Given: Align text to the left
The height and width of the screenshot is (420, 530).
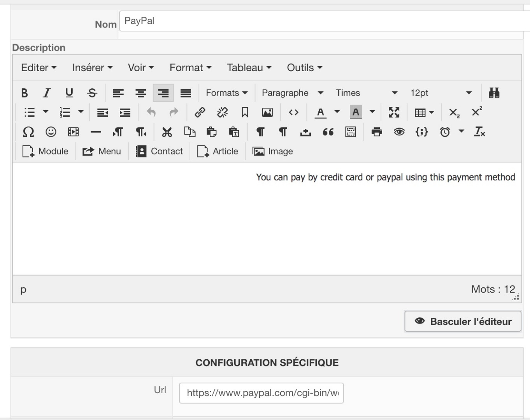Looking at the screenshot, I should point(118,93).
